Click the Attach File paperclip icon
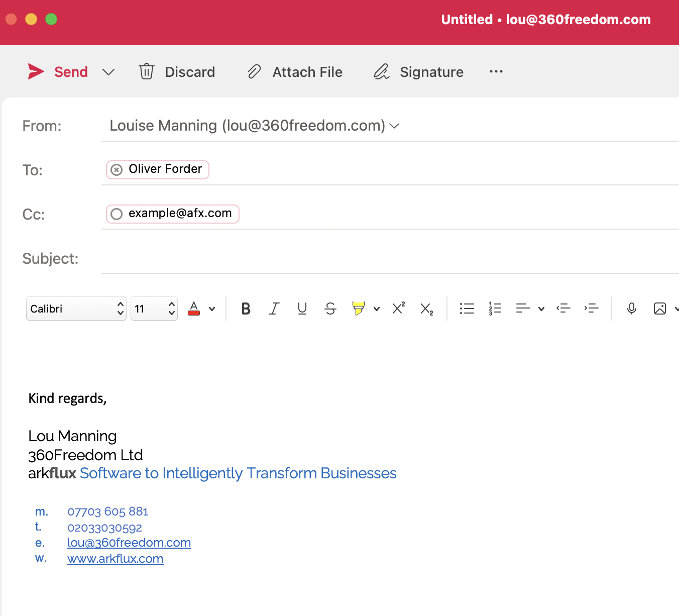This screenshot has width=679, height=616. click(255, 72)
